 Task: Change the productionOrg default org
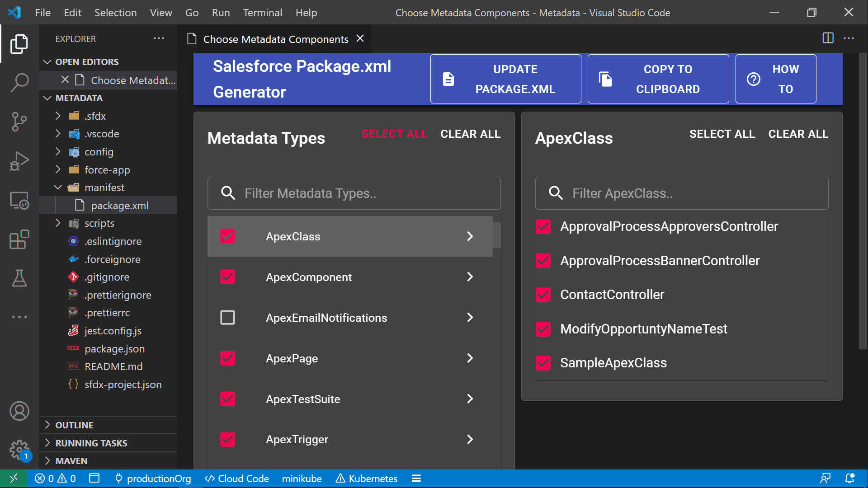[x=153, y=479]
